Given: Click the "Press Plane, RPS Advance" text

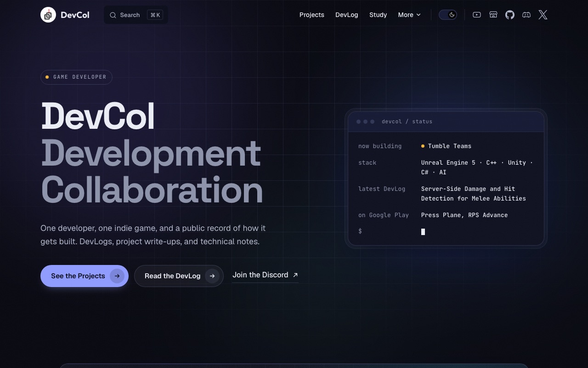Looking at the screenshot, I should (x=464, y=215).
